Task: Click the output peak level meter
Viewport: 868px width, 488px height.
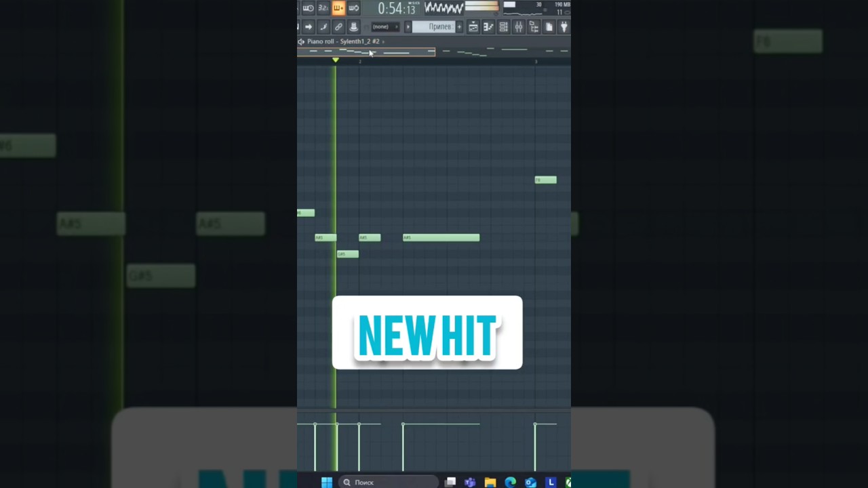Action: [x=482, y=6]
